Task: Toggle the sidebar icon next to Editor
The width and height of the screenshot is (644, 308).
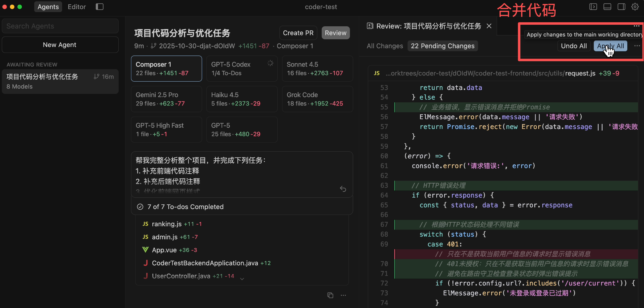Action: (100, 7)
